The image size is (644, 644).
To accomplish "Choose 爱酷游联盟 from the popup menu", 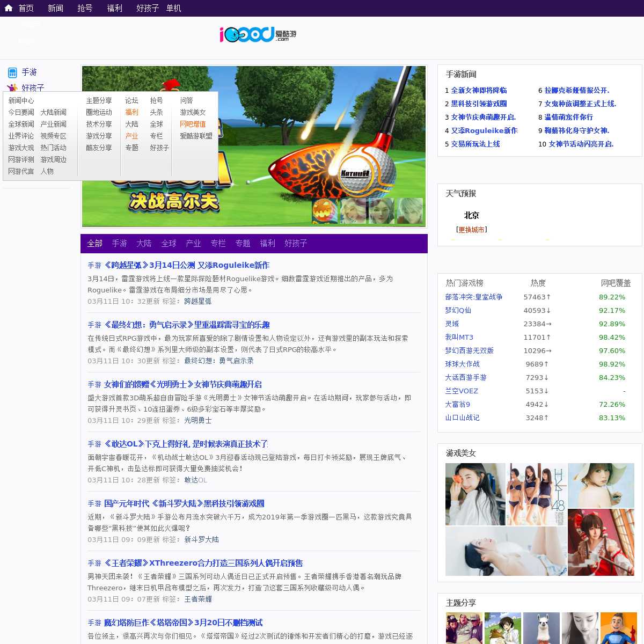I will click(x=196, y=136).
